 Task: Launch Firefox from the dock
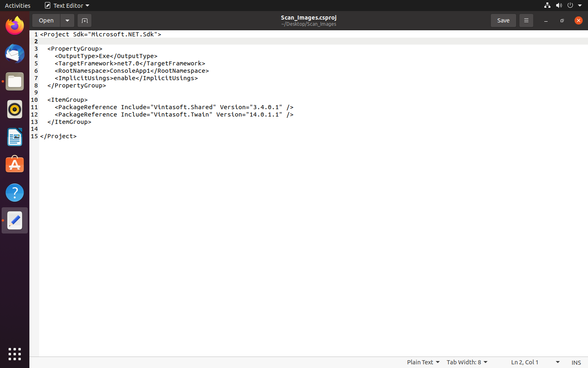click(15, 26)
